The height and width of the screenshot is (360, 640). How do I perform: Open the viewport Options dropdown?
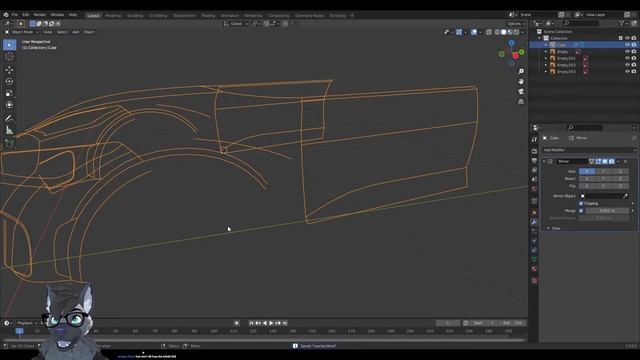pos(516,24)
